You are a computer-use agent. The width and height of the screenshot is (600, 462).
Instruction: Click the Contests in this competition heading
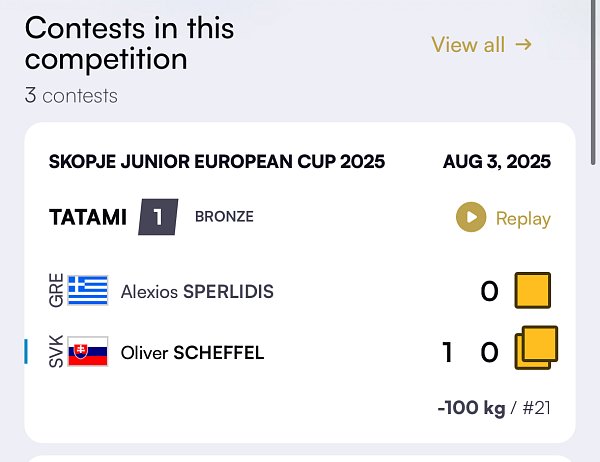pyautogui.click(x=129, y=43)
